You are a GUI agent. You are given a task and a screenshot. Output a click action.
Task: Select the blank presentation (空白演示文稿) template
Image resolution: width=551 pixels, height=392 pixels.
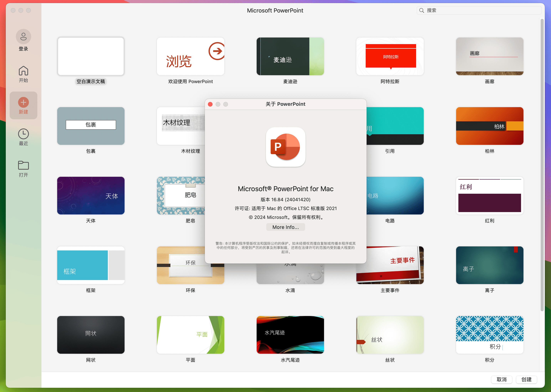91,56
